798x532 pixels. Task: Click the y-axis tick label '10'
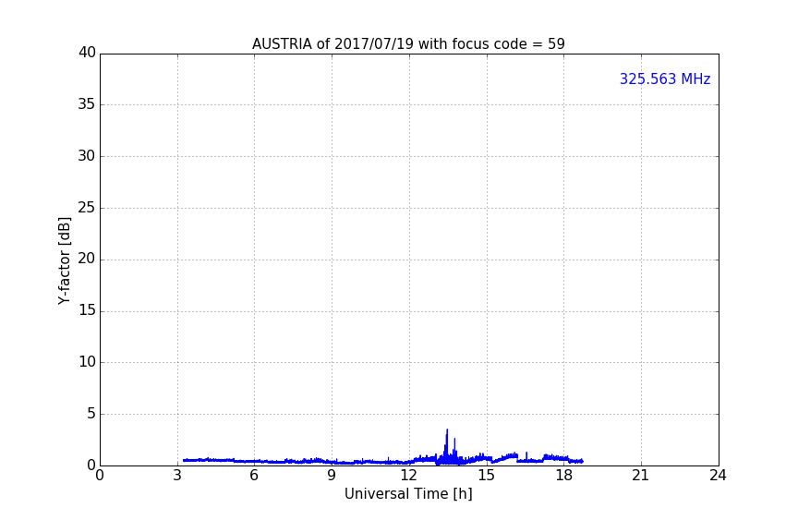coord(87,362)
